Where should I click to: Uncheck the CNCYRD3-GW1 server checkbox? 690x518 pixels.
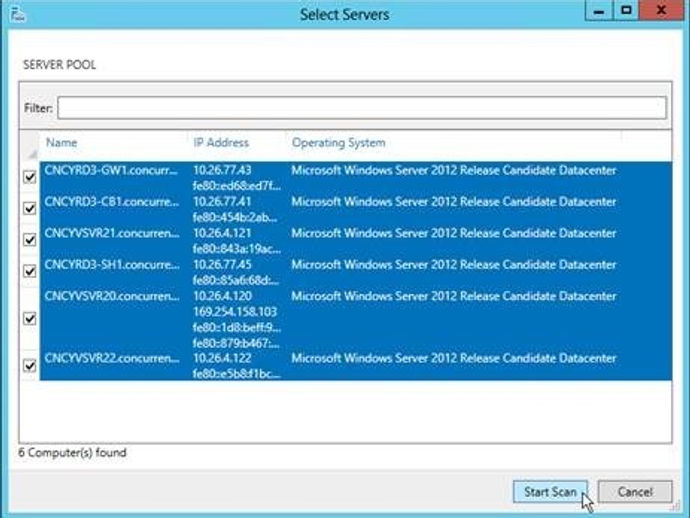(29, 177)
